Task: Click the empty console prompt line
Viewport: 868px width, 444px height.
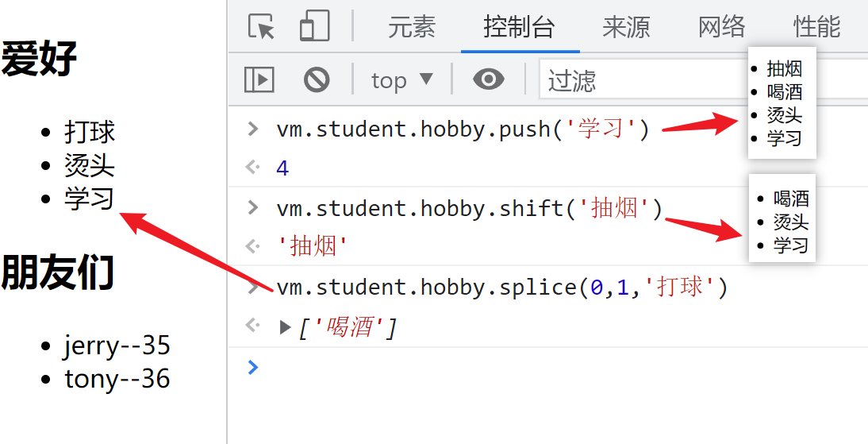Action: [x=555, y=367]
